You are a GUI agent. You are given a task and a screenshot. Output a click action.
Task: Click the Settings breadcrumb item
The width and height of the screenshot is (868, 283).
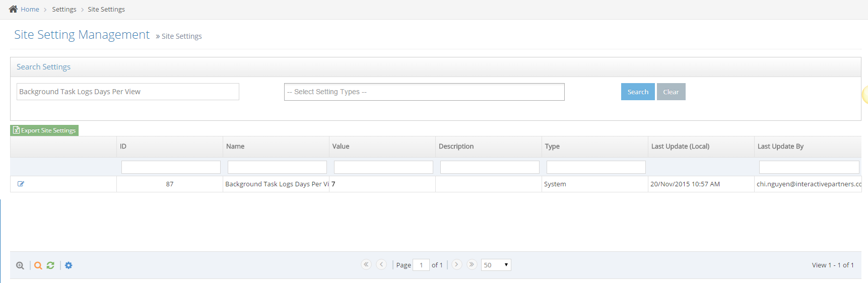point(64,9)
